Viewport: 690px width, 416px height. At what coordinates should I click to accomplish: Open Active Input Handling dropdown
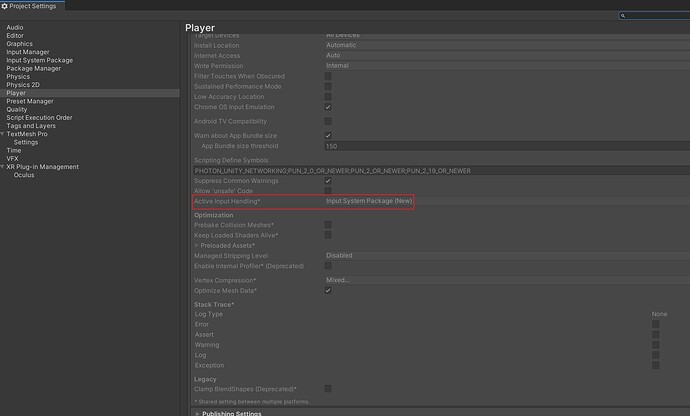click(x=369, y=201)
